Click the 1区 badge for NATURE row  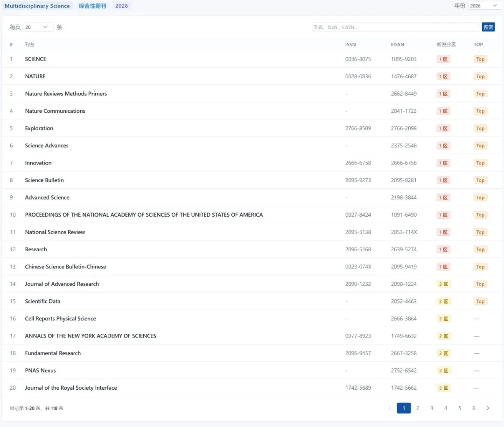click(x=443, y=76)
